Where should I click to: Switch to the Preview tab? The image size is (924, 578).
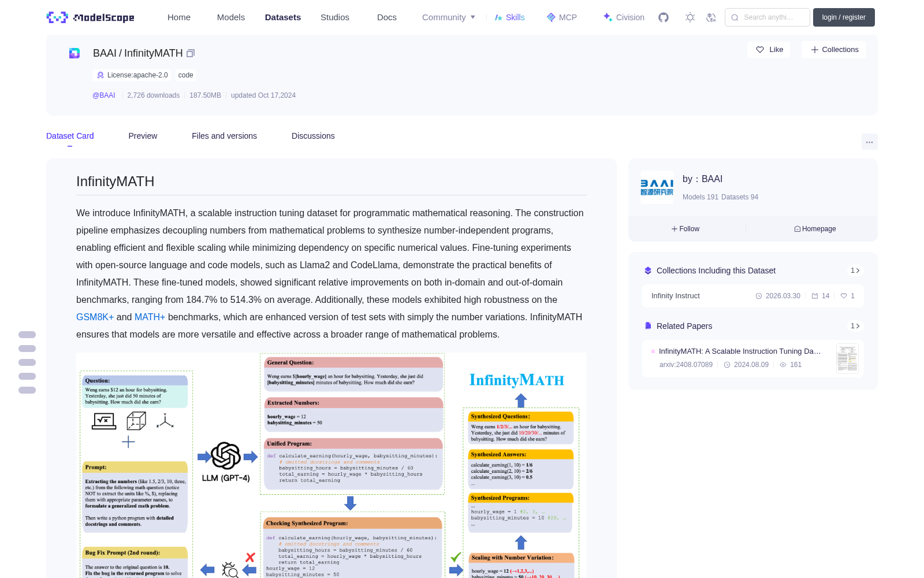tap(143, 136)
